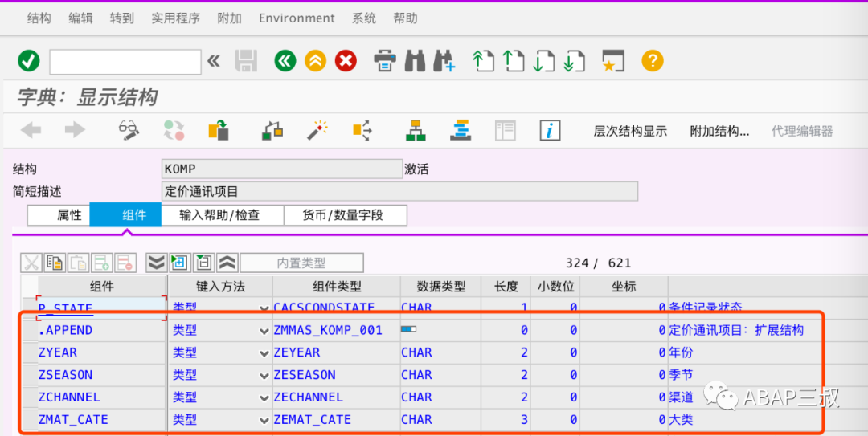Screen dimensions: 868x436
Task: Switch to the 属性 tab
Action: (x=59, y=215)
